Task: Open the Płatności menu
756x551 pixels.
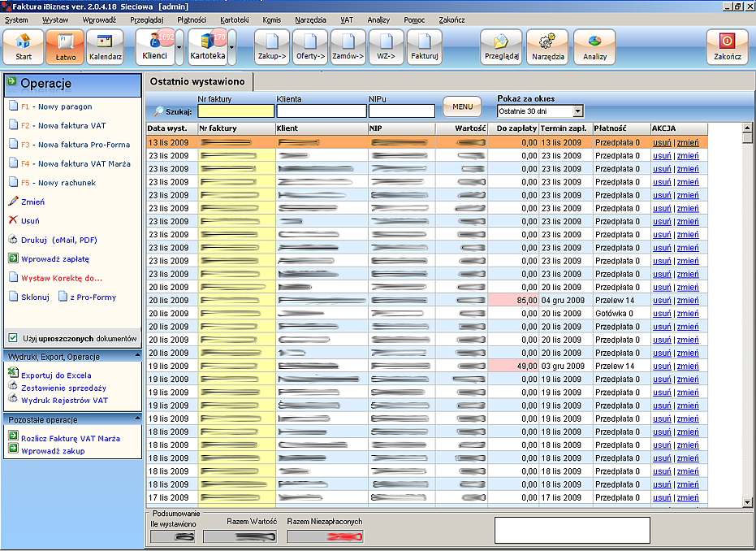Action: pos(192,20)
